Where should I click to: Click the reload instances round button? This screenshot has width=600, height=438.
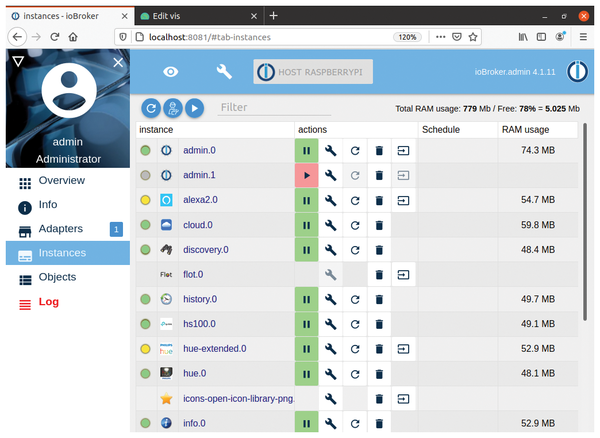pos(151,108)
